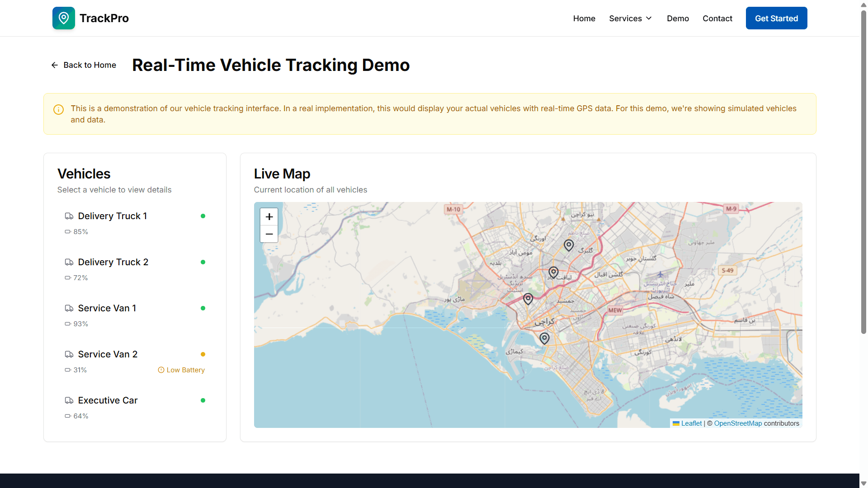Click the battery icon next to 93%
This screenshot has height=488, width=868.
click(68, 324)
